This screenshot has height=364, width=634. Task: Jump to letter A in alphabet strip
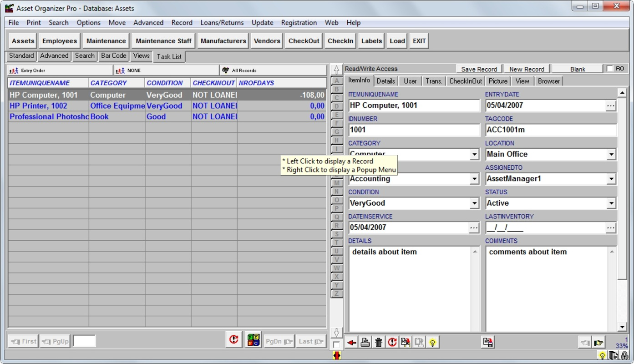click(337, 81)
